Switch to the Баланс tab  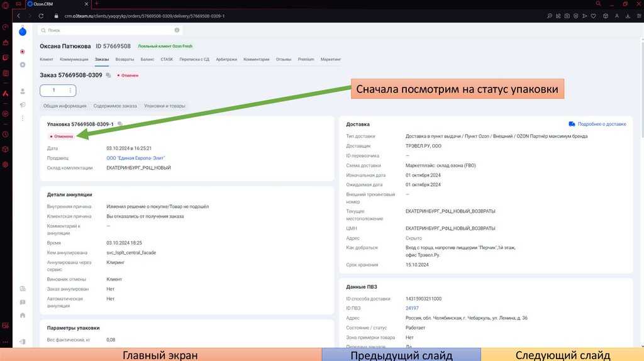pyautogui.click(x=147, y=59)
